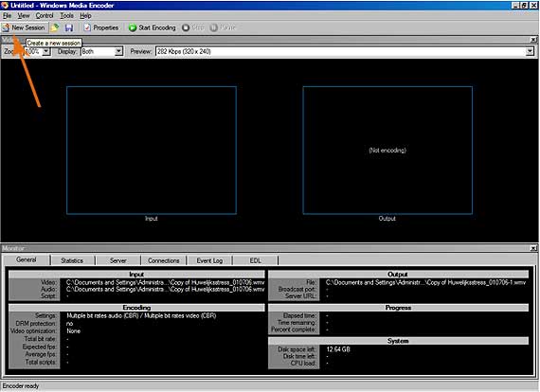540x392 pixels.
Task: Click the 'Total bit rate' label
Action: coord(40,339)
